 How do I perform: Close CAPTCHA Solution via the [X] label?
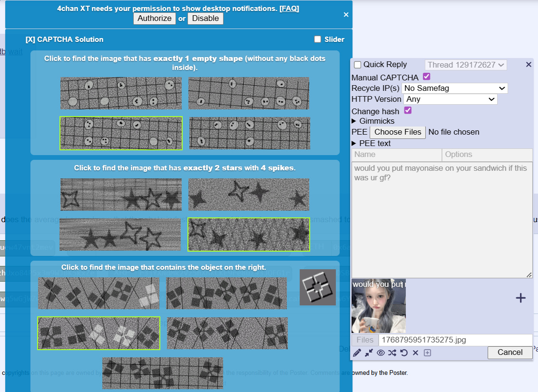pos(30,39)
